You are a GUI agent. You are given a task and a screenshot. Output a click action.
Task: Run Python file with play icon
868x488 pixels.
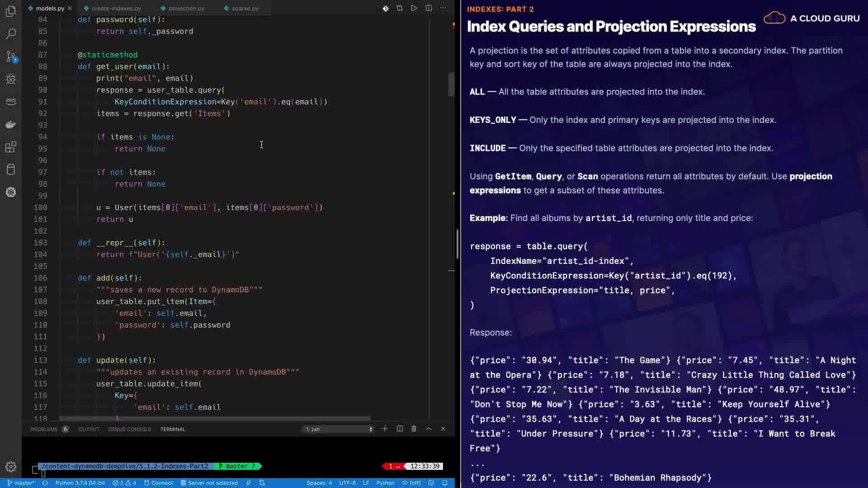tap(414, 8)
